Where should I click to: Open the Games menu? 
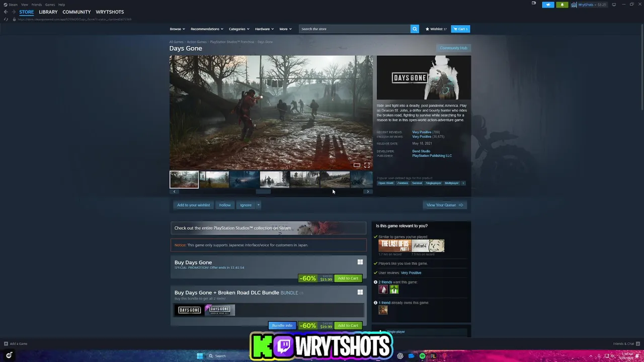50,5
